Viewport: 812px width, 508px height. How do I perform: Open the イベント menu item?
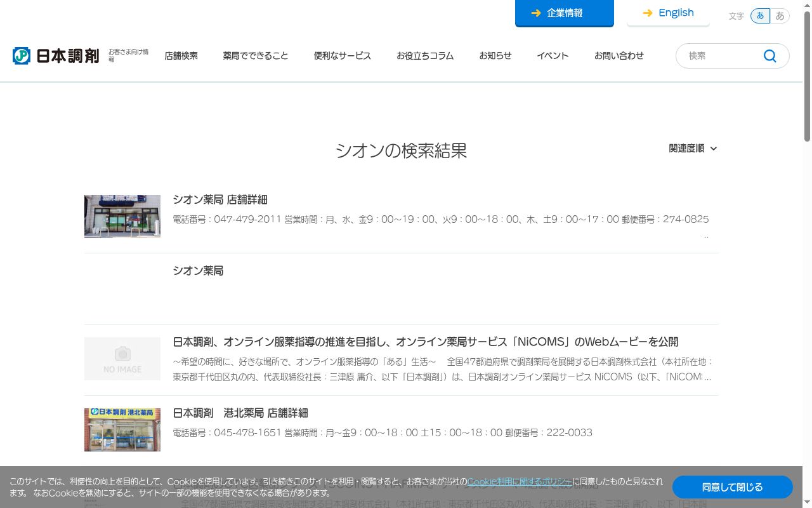pos(553,56)
